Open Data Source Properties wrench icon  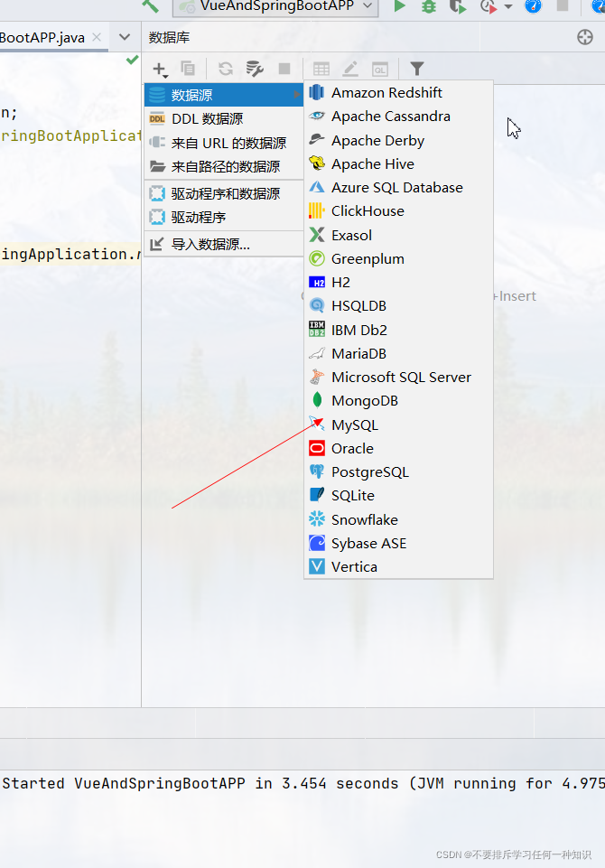254,69
